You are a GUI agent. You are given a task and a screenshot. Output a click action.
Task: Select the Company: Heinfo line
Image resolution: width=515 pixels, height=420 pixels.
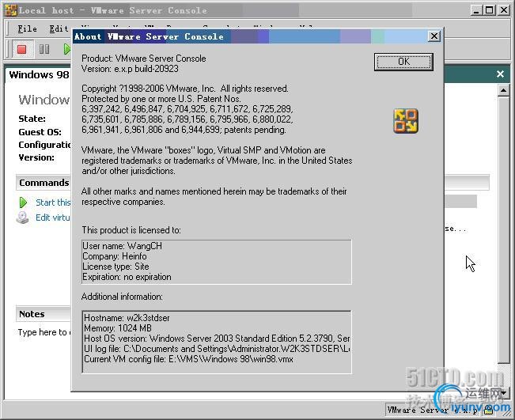pyautogui.click(x=115, y=256)
